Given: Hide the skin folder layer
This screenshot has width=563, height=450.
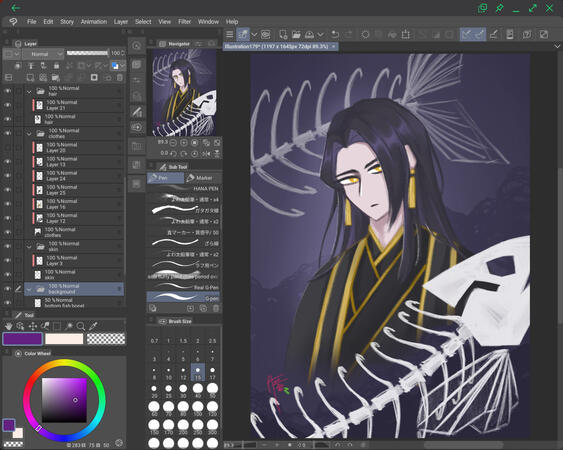Looking at the screenshot, I should point(7,246).
